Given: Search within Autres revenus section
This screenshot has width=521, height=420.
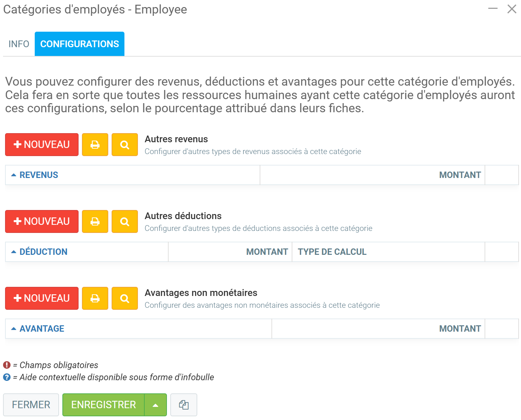Looking at the screenshot, I should [125, 145].
